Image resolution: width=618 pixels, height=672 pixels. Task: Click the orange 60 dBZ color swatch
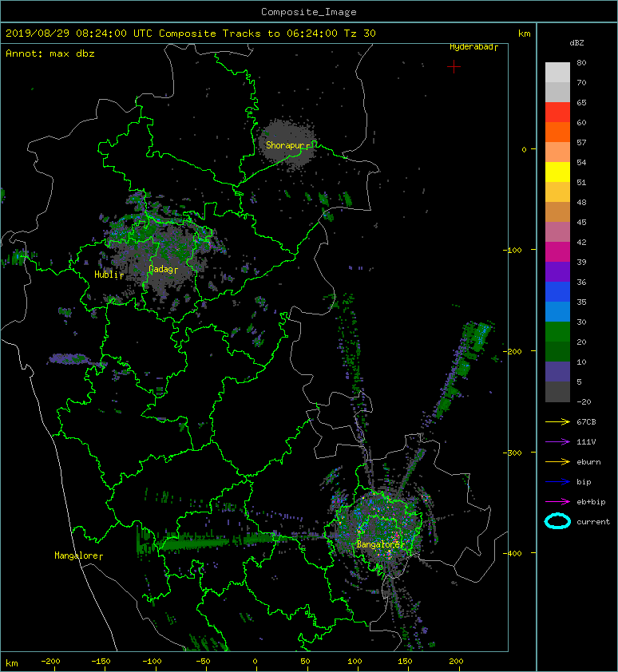point(557,132)
